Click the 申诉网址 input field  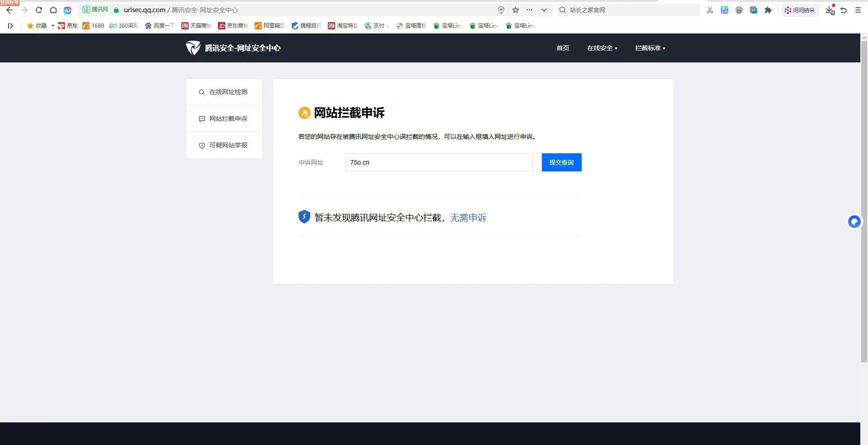point(439,162)
